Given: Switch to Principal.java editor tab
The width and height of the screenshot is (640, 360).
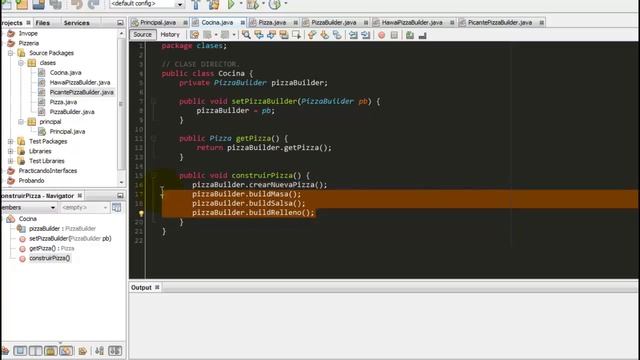Looking at the screenshot, I should (158, 22).
